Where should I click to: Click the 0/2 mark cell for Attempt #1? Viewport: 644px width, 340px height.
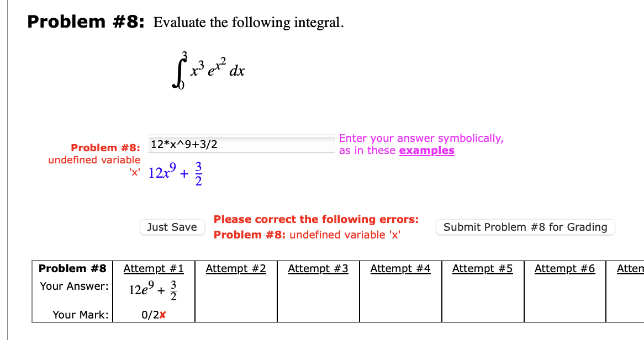click(153, 315)
